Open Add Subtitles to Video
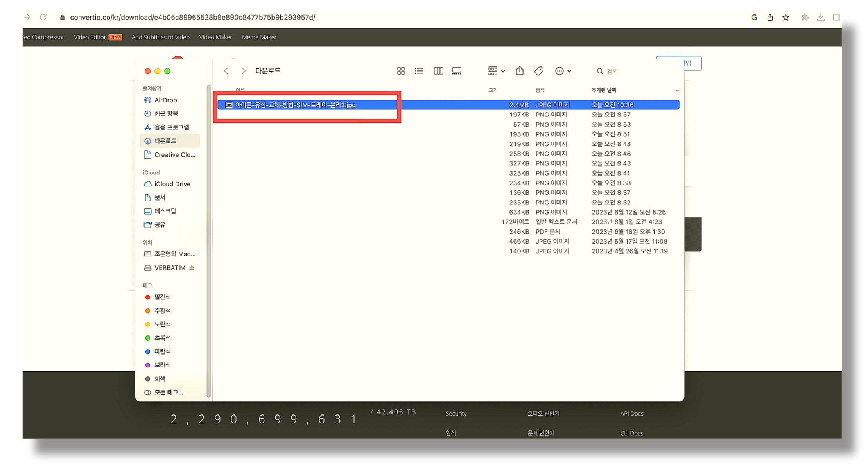Image resolution: width=868 pixels, height=466 pixels. coord(160,37)
